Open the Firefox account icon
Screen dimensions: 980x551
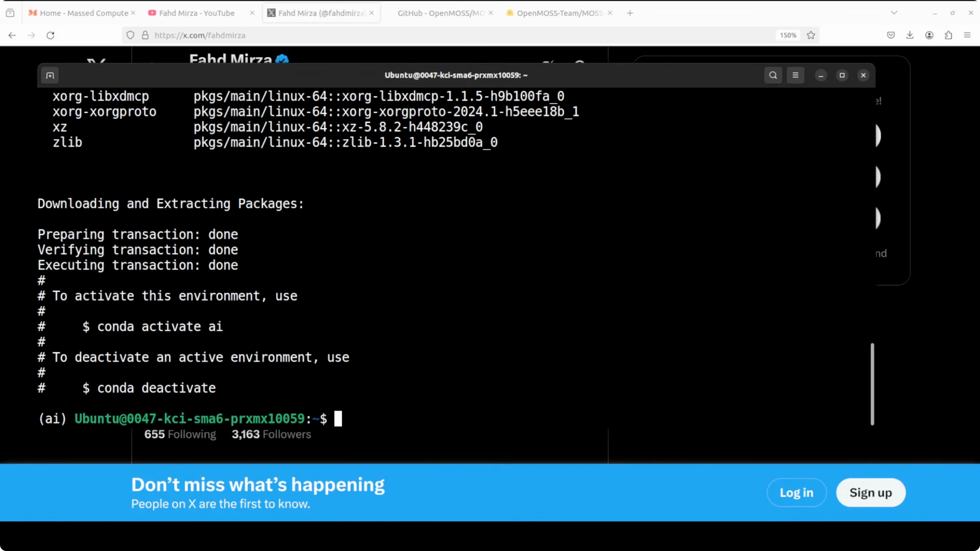(x=929, y=35)
